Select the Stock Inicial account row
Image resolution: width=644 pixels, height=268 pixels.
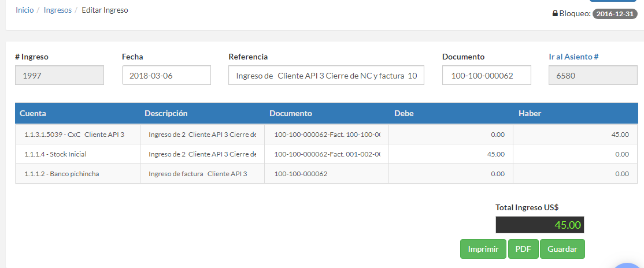coord(77,154)
